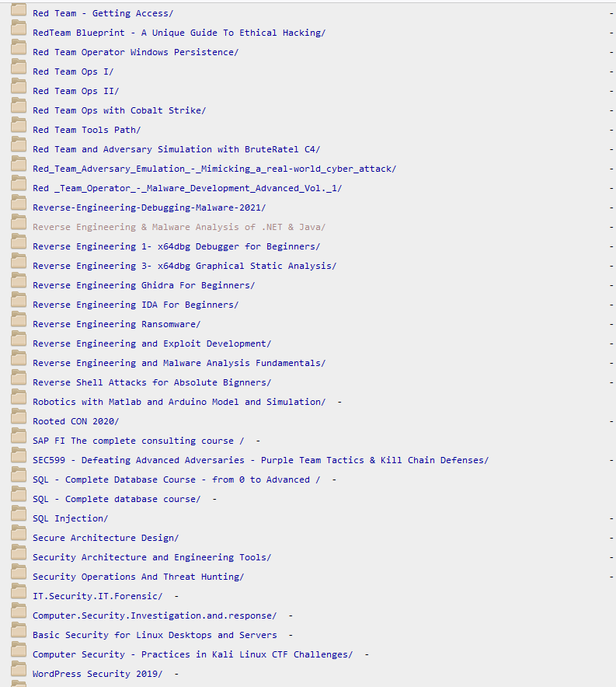Open SQL Complete Database Course from 0 to Advanced
Image resolution: width=616 pixels, height=687 pixels.
click(x=176, y=480)
